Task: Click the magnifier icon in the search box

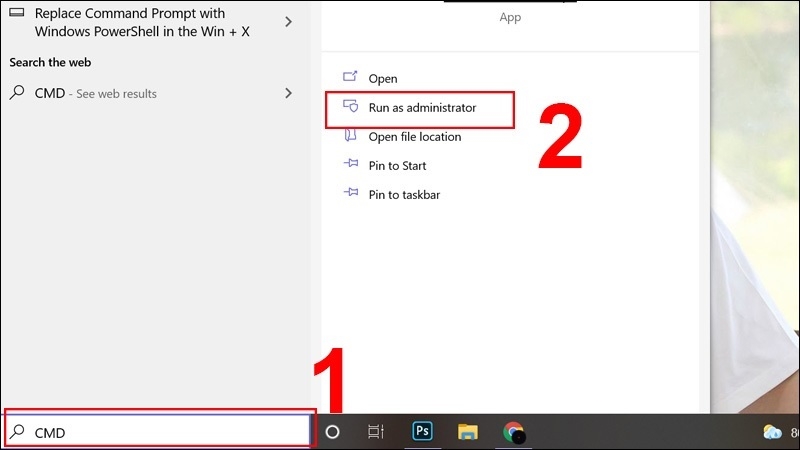Action: tap(18, 432)
